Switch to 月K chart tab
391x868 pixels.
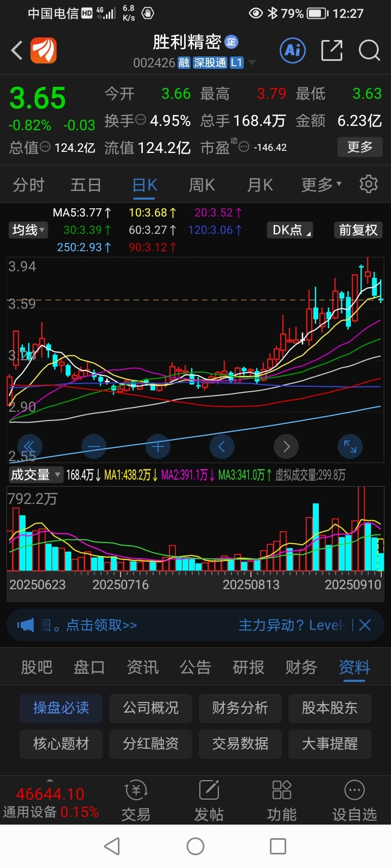click(x=260, y=185)
